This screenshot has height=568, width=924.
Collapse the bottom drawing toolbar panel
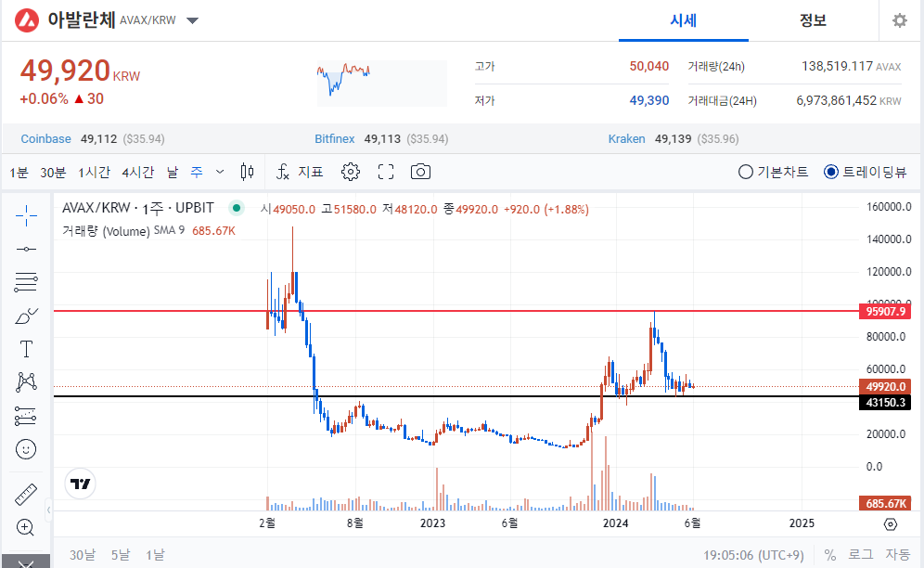tap(26, 562)
